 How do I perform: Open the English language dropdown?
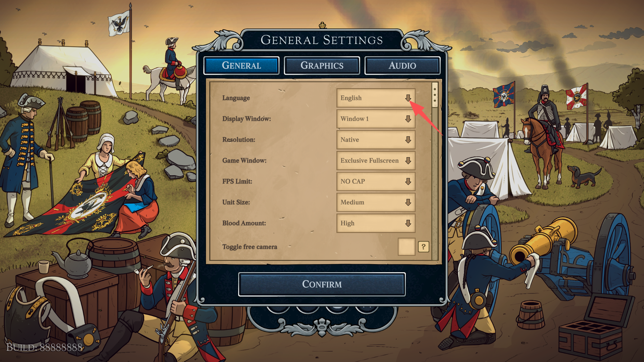tap(376, 98)
